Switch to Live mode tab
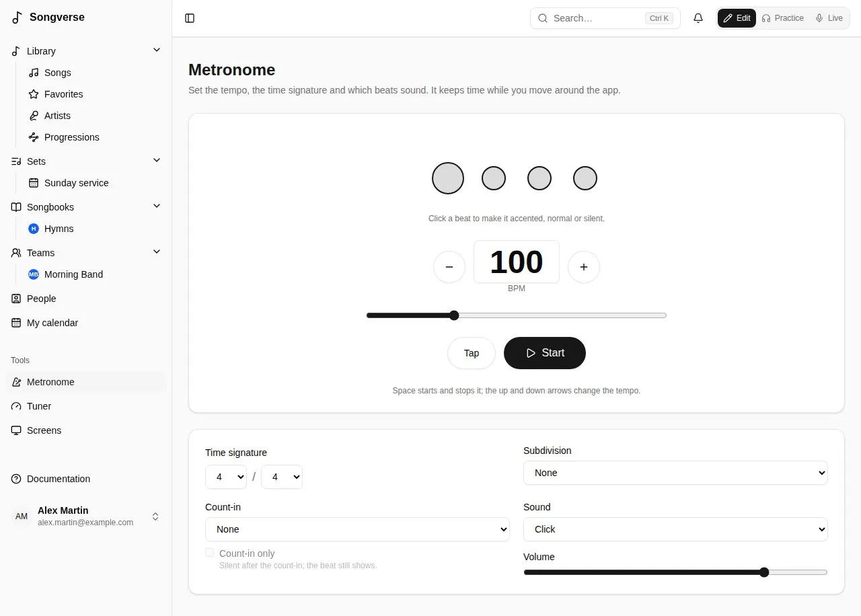Viewport: 861px width, 616px height. pos(829,18)
